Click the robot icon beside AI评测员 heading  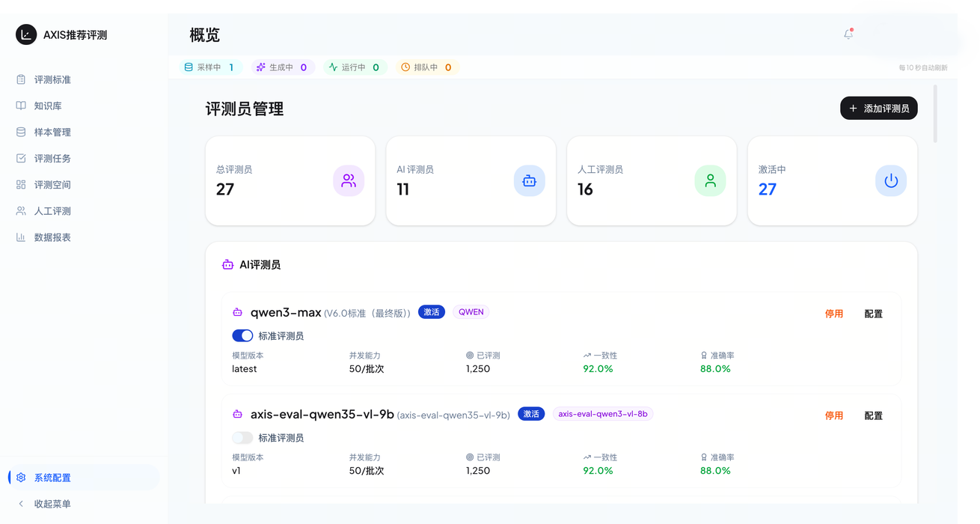[x=228, y=264]
